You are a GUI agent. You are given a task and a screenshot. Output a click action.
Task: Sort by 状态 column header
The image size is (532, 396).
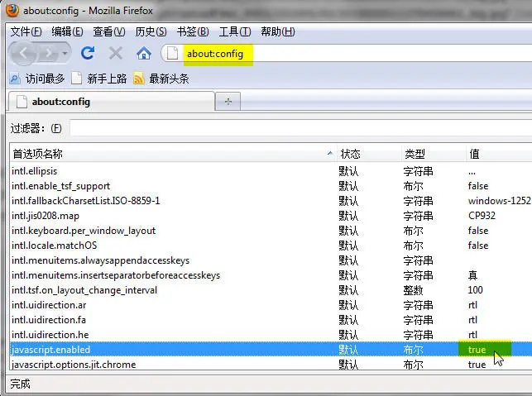point(369,154)
